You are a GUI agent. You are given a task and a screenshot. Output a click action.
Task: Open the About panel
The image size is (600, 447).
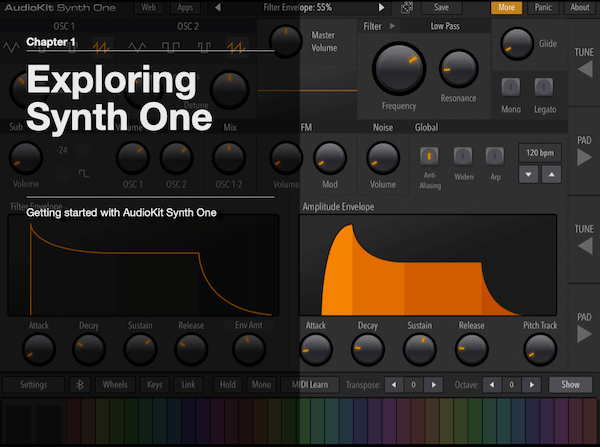(580, 7)
